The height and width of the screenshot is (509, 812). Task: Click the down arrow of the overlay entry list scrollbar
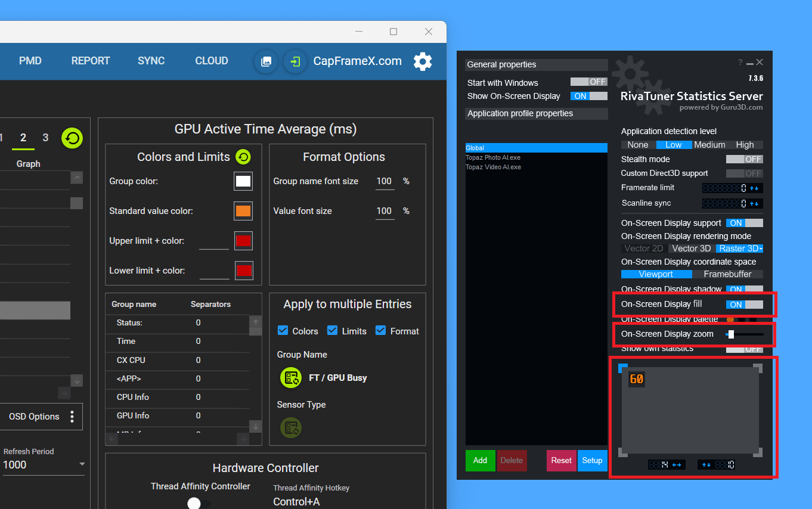tap(76, 380)
